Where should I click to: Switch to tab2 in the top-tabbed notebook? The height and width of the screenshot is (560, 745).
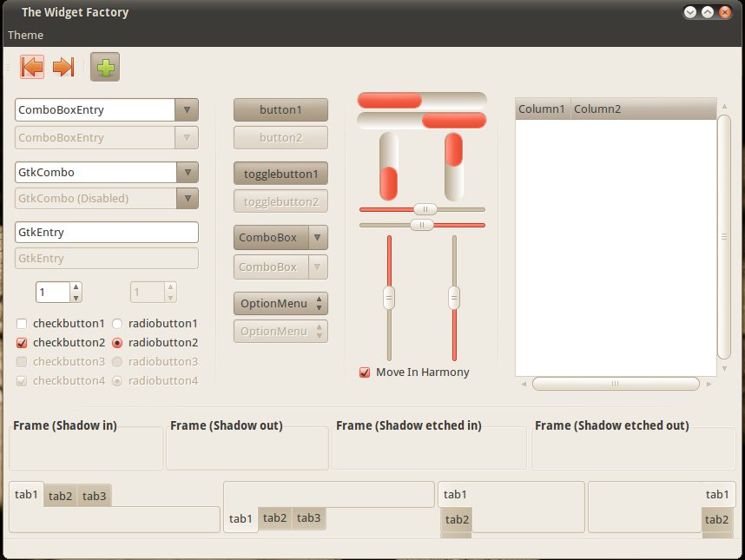(60, 496)
